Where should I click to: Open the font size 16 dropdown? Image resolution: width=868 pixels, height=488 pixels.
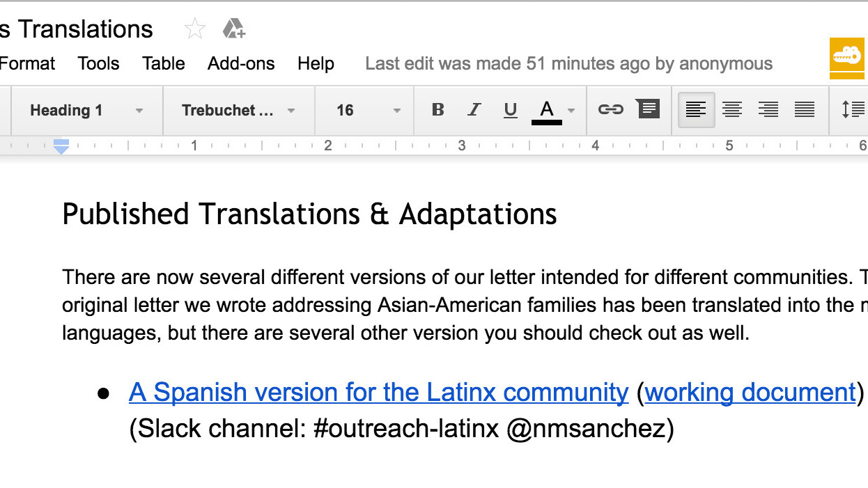[x=368, y=110]
